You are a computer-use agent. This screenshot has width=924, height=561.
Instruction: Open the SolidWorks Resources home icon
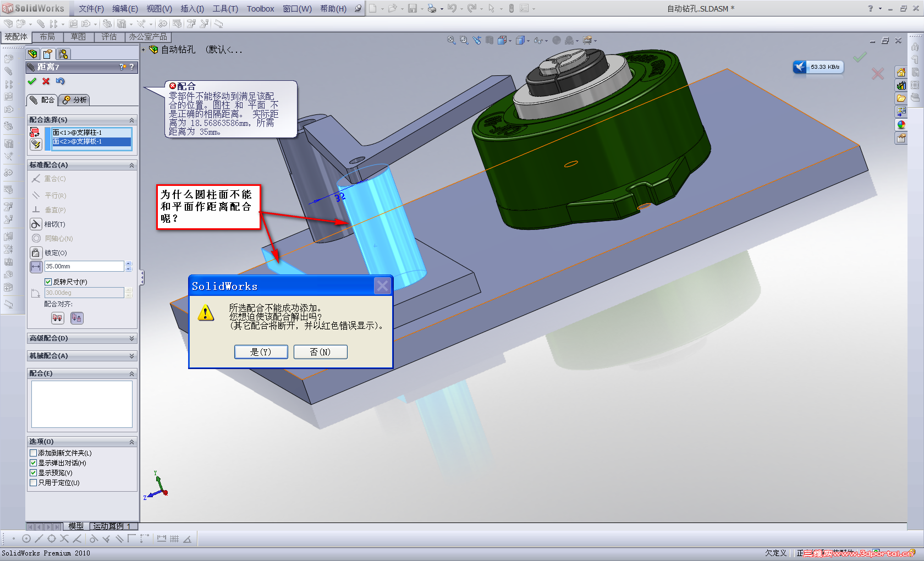point(901,73)
